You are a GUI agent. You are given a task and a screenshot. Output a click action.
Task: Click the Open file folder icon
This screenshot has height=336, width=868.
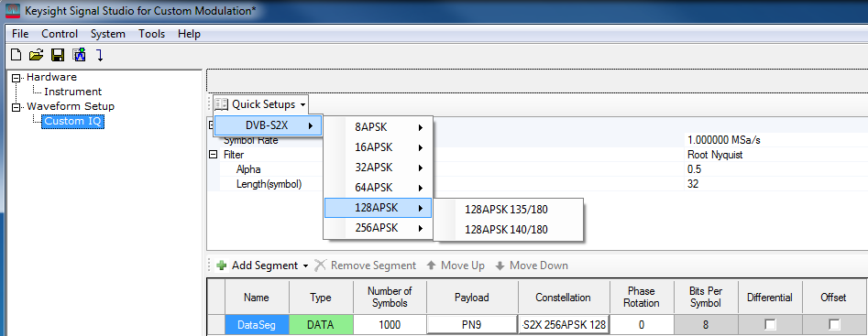pyautogui.click(x=36, y=55)
